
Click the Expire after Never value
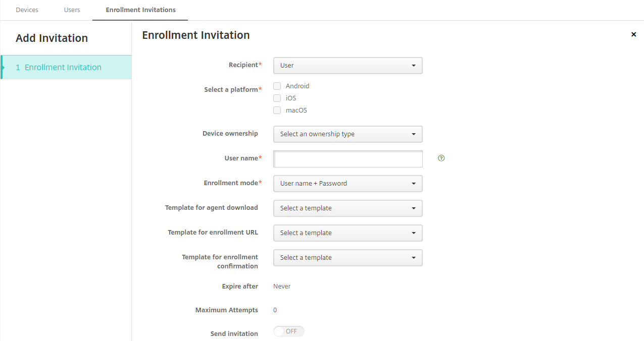(x=282, y=287)
